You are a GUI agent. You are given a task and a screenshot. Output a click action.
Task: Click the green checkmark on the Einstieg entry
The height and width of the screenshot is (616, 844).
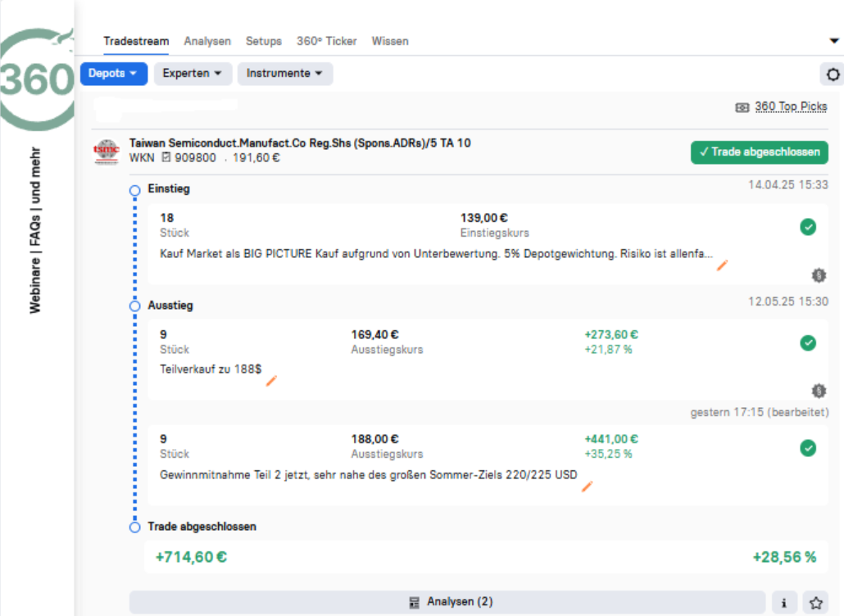pos(807,227)
